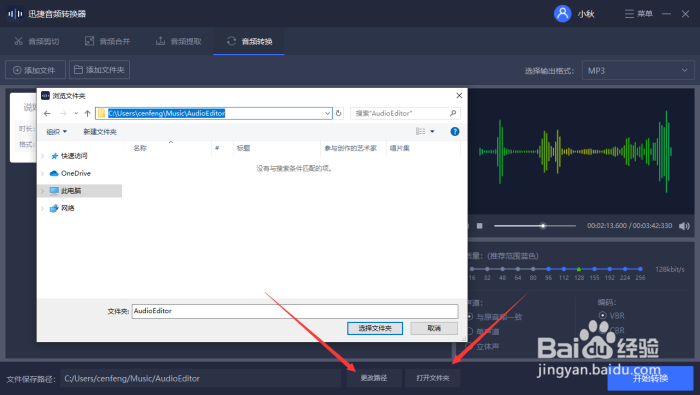Open the MP3 output format dropdown
The image size is (700, 395).
click(x=638, y=71)
